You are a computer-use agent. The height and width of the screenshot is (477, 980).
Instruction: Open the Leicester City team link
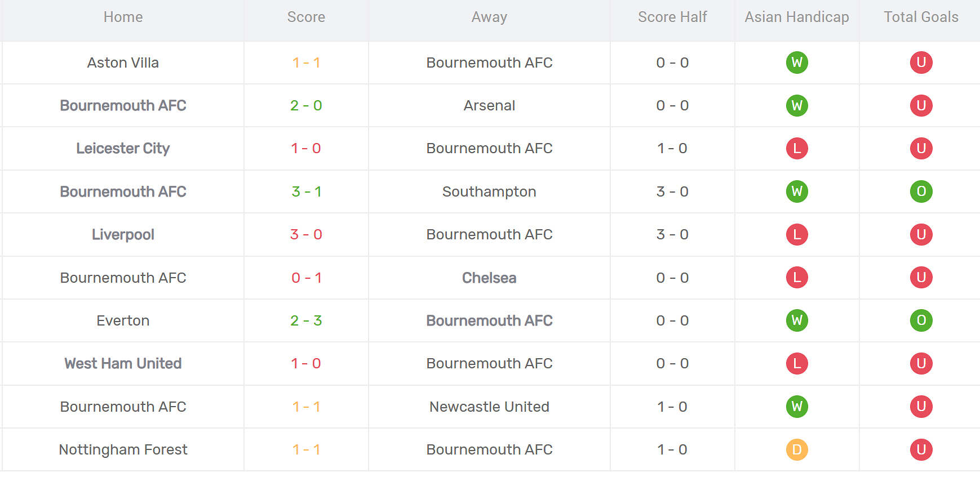[x=123, y=149]
